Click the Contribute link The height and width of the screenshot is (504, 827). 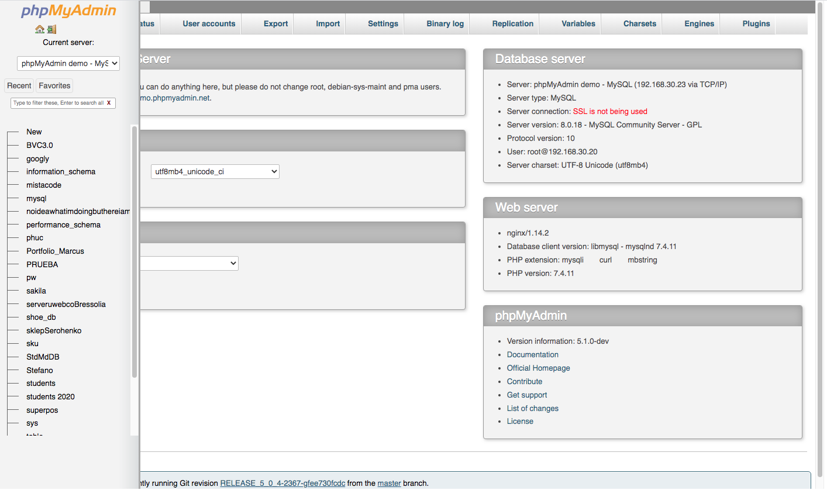[525, 381]
